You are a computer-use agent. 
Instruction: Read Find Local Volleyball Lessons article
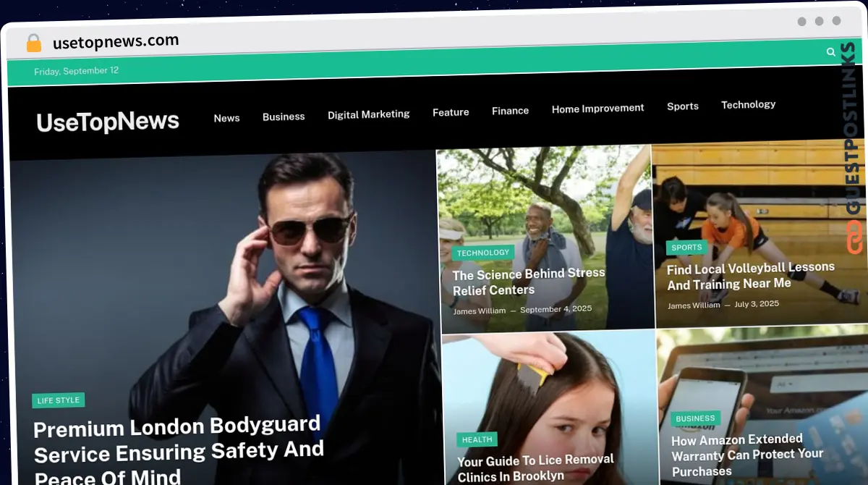pyautogui.click(x=749, y=276)
